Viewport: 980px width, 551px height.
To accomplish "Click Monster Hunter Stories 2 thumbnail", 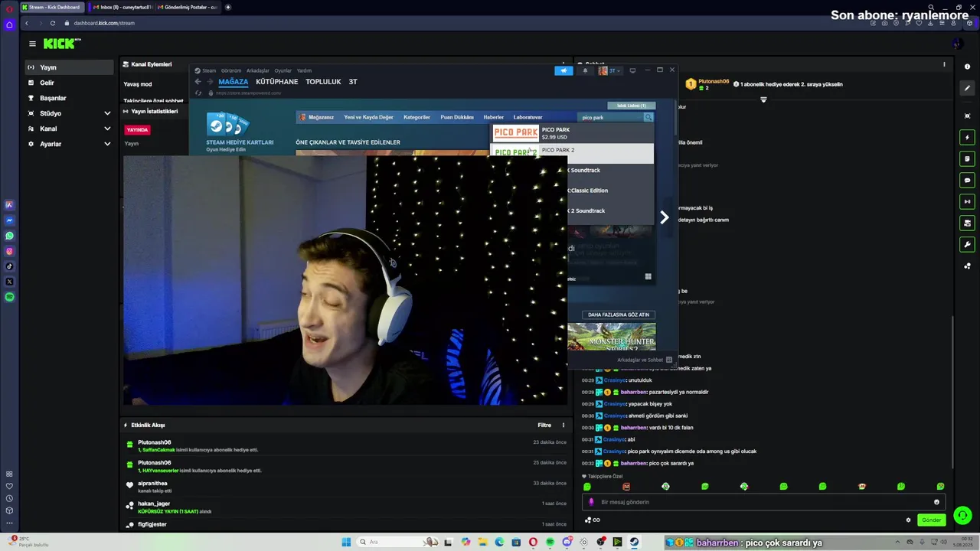I will click(x=611, y=337).
